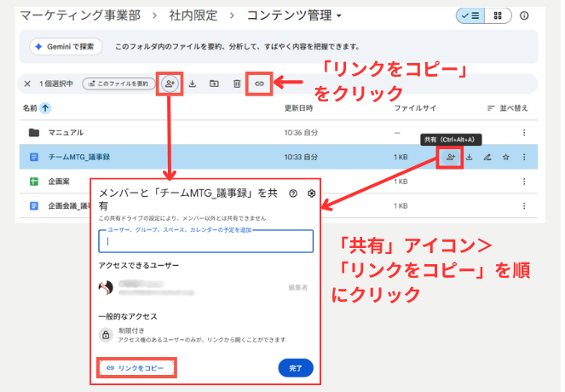Click the 完了 button
Viewport: 565px width, 392px height.
click(296, 368)
